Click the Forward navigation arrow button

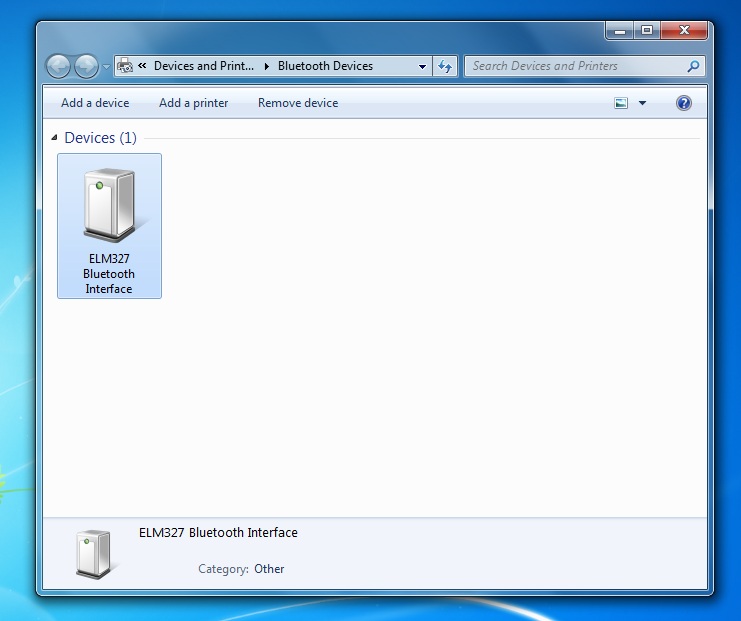pyautogui.click(x=86, y=66)
